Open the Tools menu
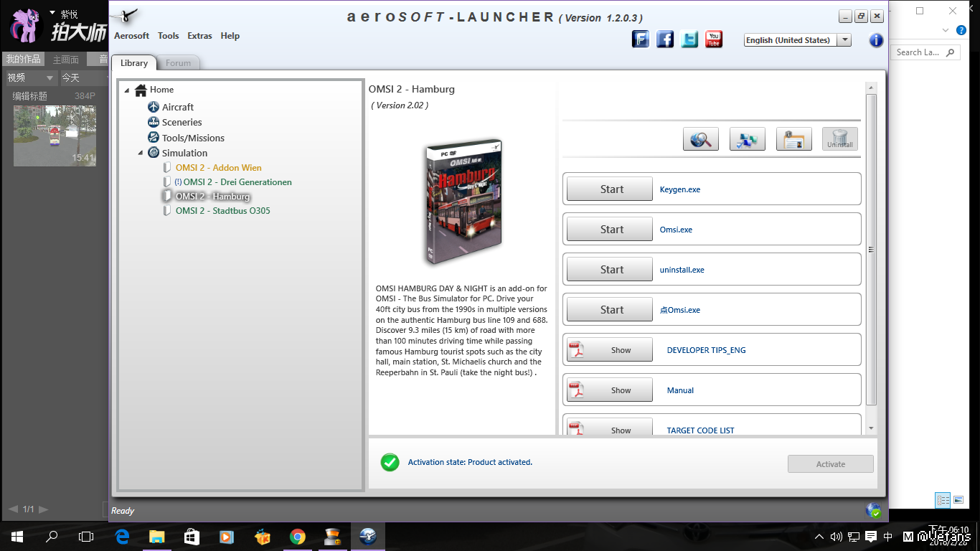The height and width of the screenshot is (551, 980). point(169,36)
